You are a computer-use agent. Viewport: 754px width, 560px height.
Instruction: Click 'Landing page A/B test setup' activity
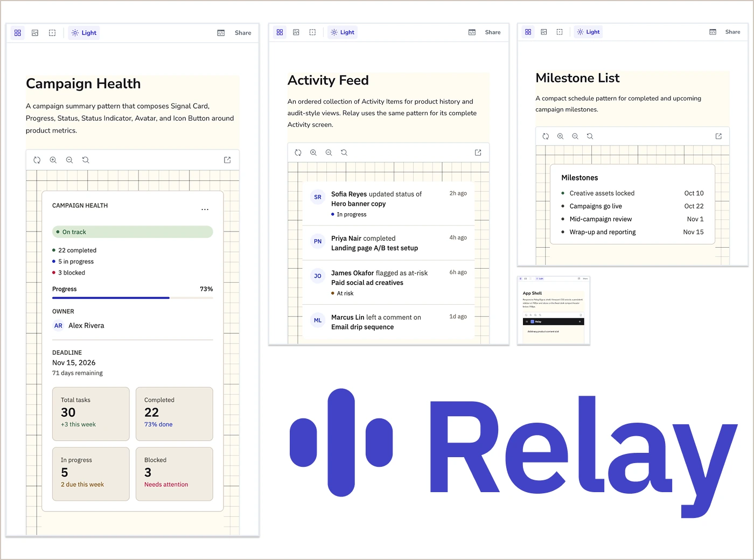(x=375, y=248)
